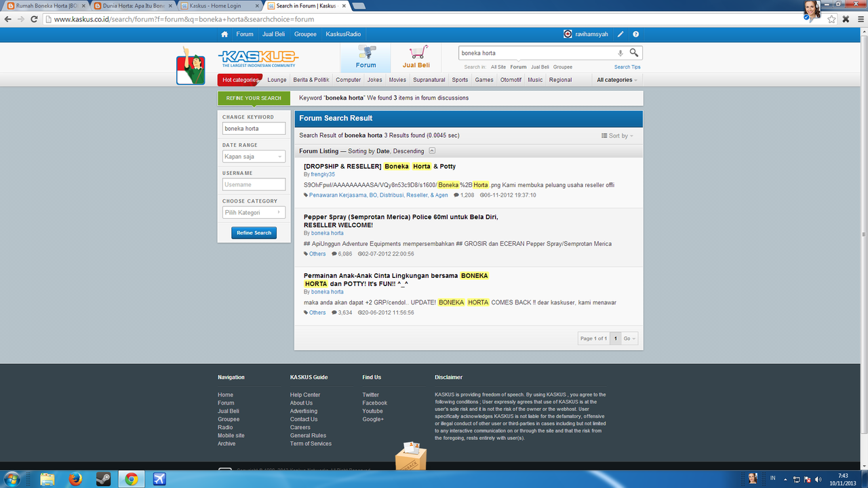
Task: Open Hot categories menu item
Action: click(240, 80)
